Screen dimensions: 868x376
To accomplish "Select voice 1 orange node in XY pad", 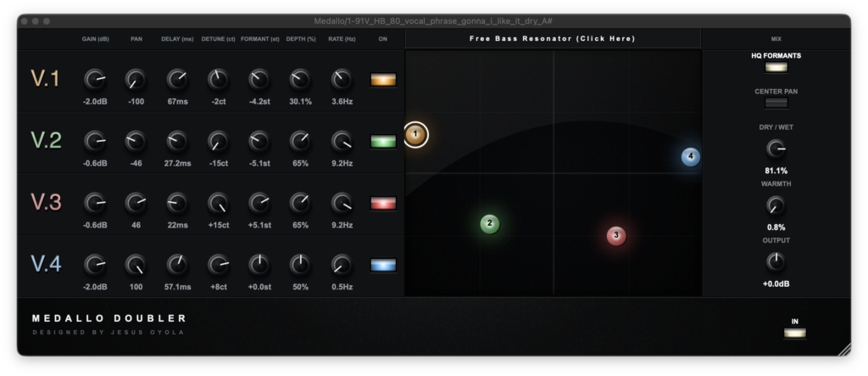I will [x=415, y=134].
